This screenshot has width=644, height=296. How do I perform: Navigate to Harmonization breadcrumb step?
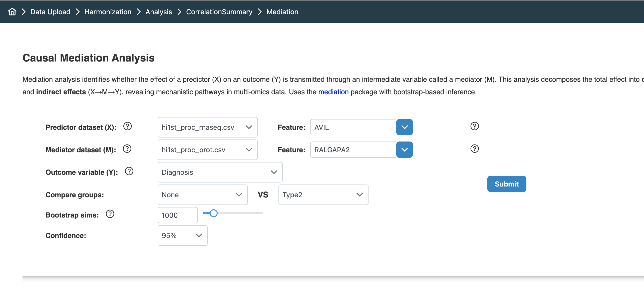[108, 12]
